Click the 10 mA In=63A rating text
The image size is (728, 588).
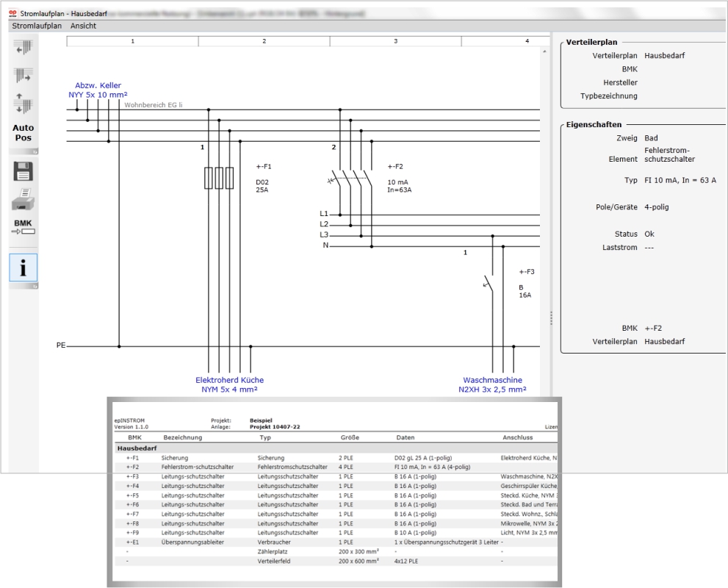click(400, 186)
